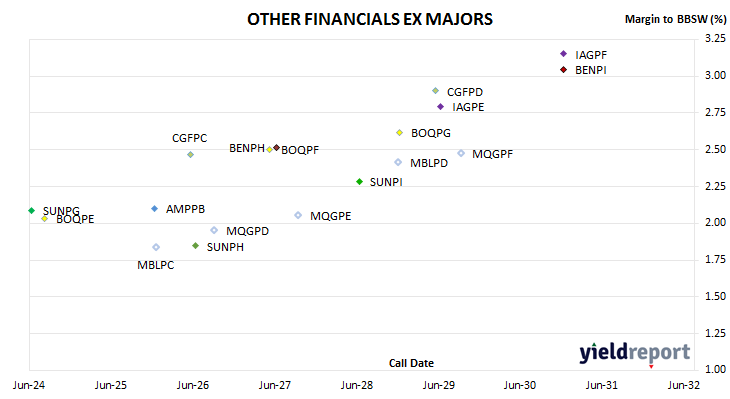
Task: Click the BOQPG yellow diamond marker
Action: click(399, 133)
